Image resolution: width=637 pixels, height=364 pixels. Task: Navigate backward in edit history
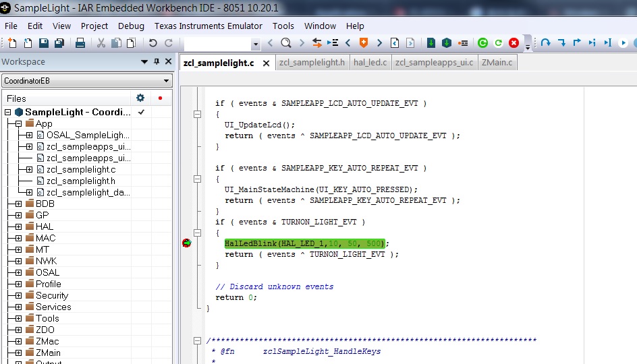(x=395, y=42)
